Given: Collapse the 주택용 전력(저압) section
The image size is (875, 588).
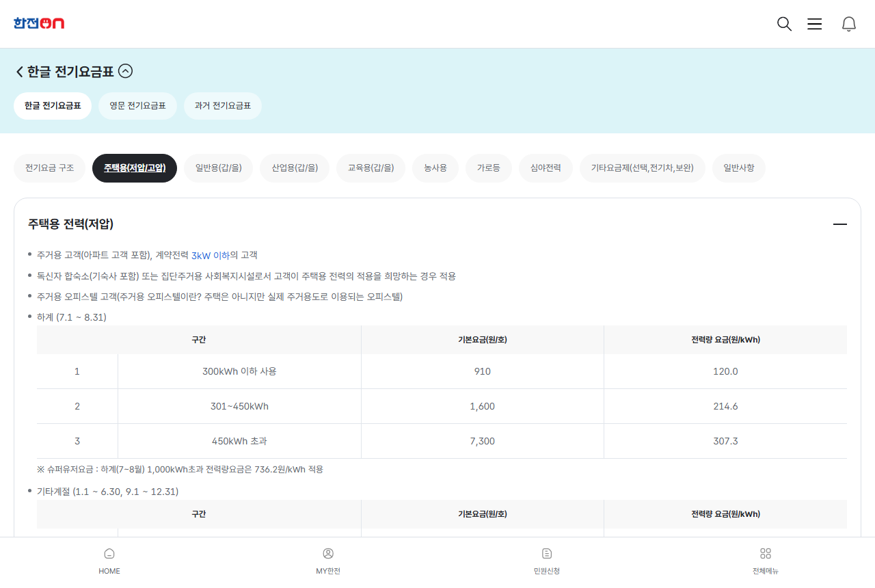Looking at the screenshot, I should click(x=840, y=224).
